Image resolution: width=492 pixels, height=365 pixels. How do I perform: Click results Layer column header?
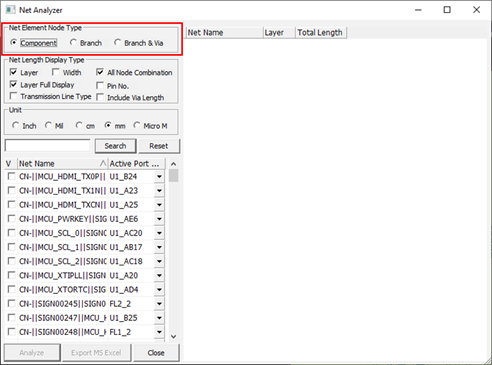[x=279, y=33]
